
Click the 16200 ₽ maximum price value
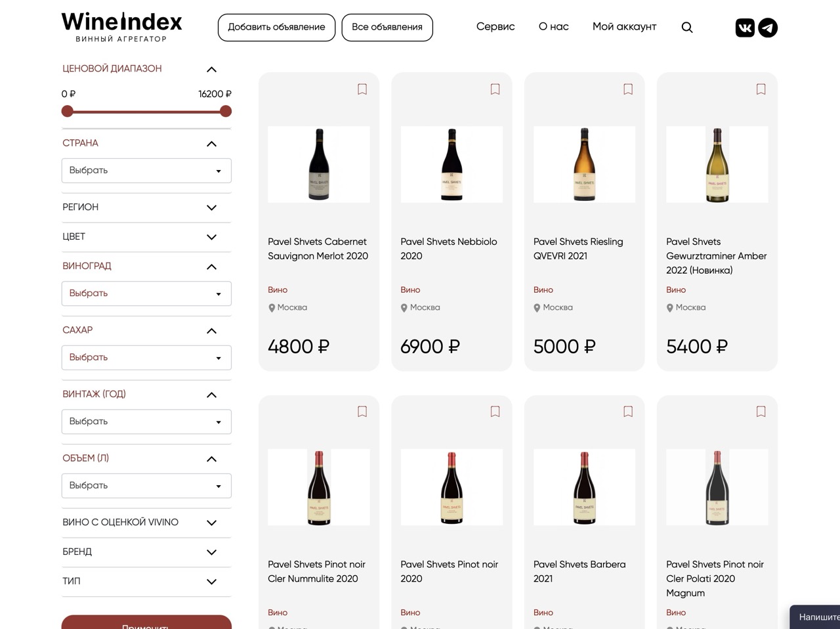tap(215, 94)
